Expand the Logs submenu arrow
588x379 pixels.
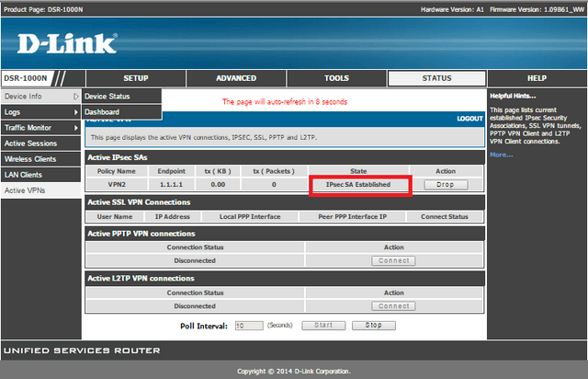click(75, 112)
